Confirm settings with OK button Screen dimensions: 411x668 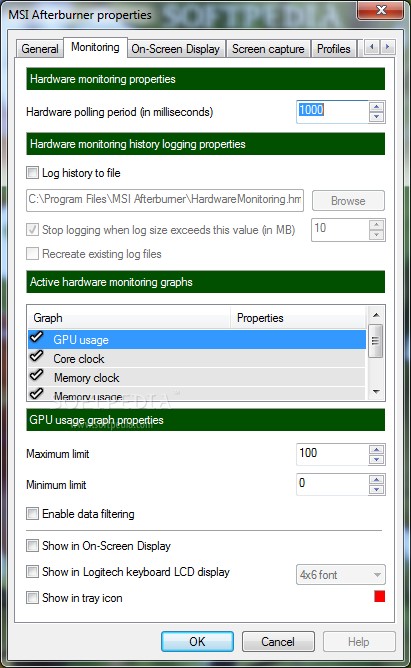click(197, 641)
